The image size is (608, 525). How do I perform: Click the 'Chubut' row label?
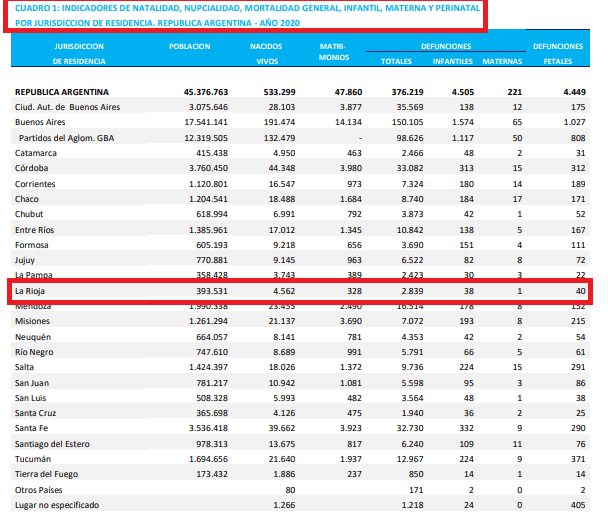point(29,214)
